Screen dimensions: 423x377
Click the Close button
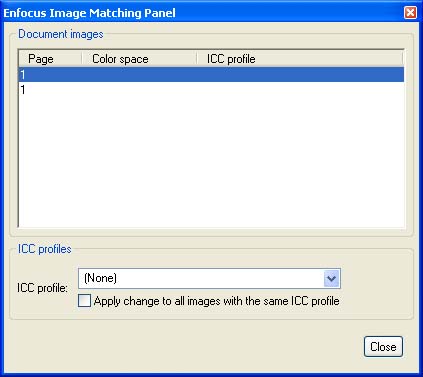[x=383, y=347]
